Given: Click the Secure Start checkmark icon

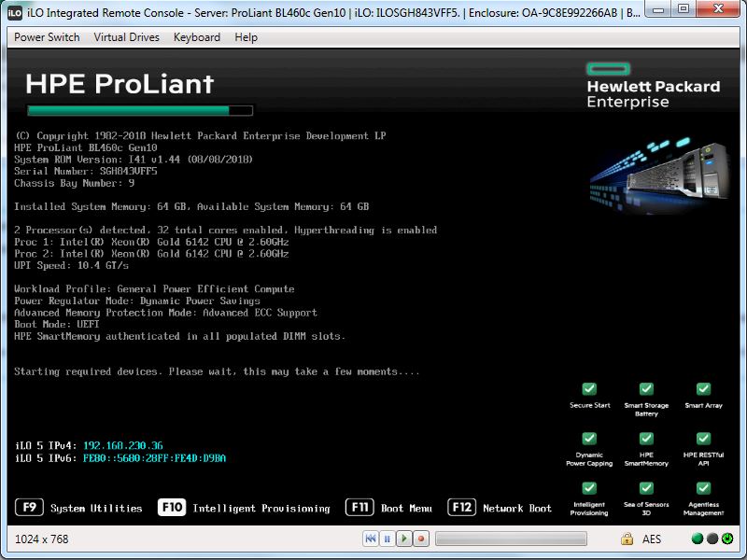Looking at the screenshot, I should click(x=589, y=388).
